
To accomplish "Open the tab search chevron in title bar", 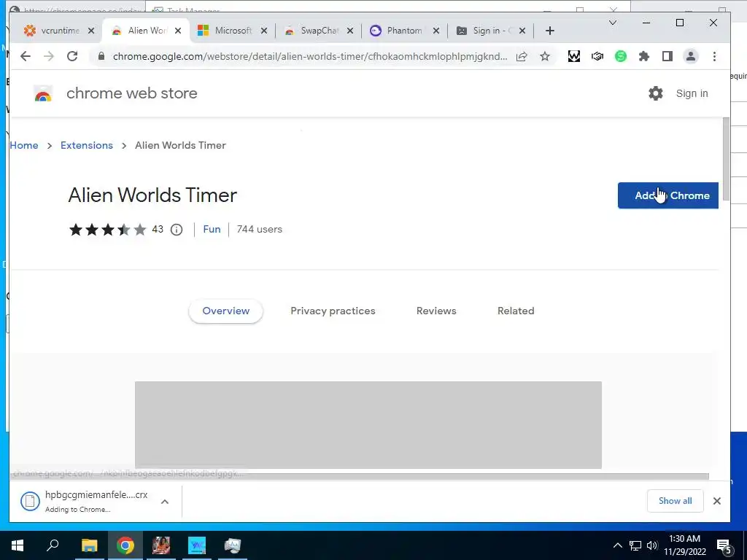I will coord(613,23).
